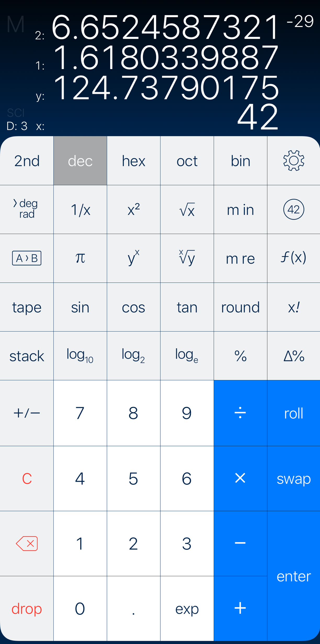Calculate square root with √x key
Screen dimensions: 320x644
coord(187,209)
